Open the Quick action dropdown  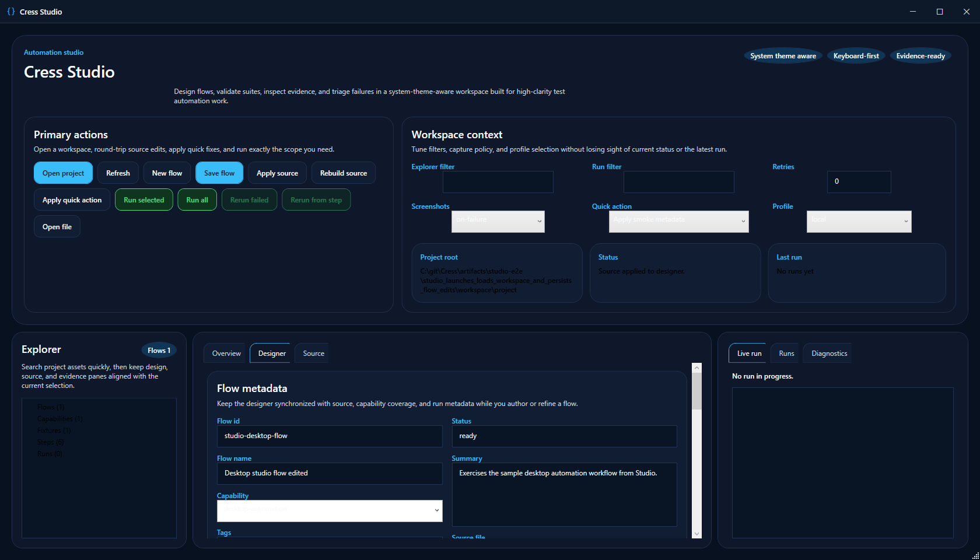679,222
